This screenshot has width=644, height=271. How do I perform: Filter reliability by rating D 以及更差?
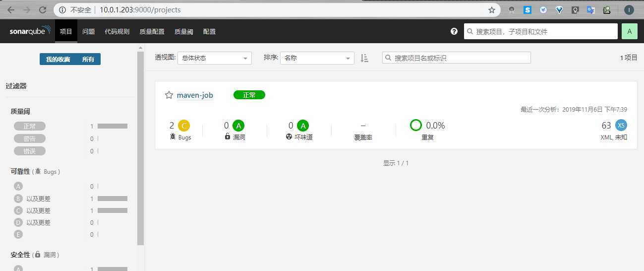pyautogui.click(x=32, y=222)
